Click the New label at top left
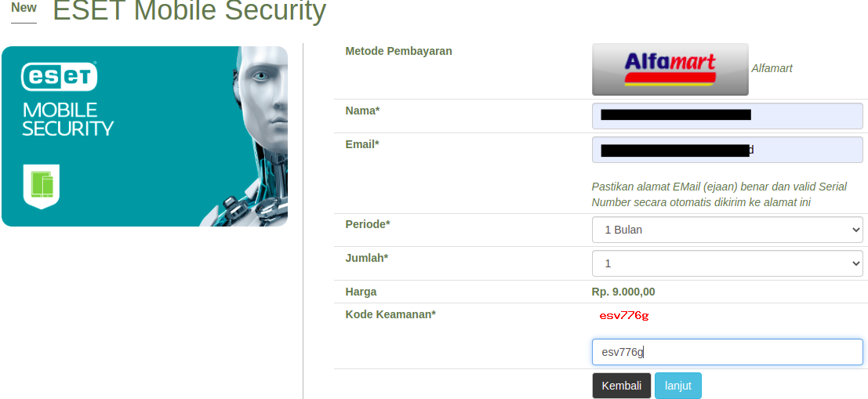 (x=24, y=8)
